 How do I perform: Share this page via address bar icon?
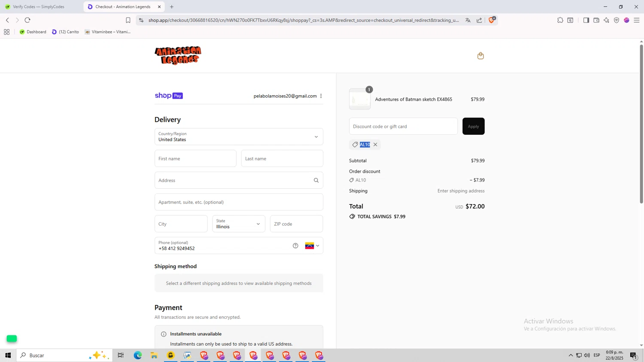tap(479, 20)
